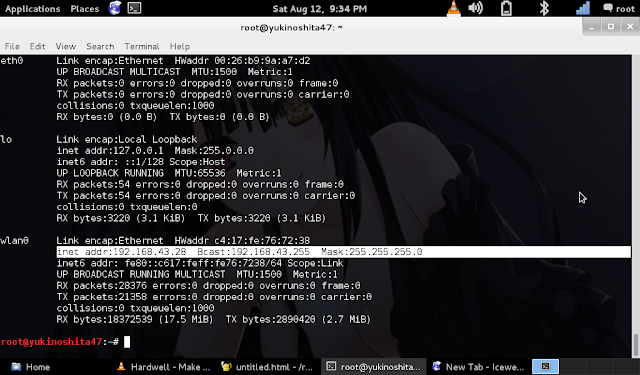Click the lo interface name
Viewport: 640px width, 375px height.
pos(6,140)
